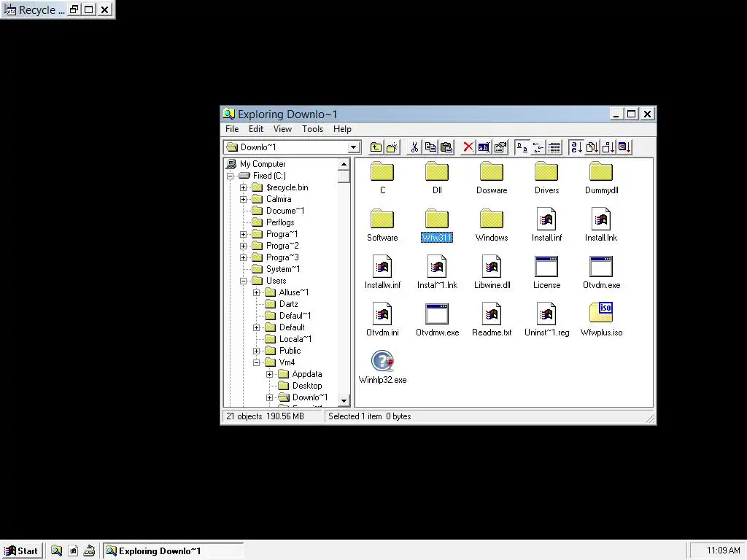Expand the $recycle.bin tree node

point(244,187)
